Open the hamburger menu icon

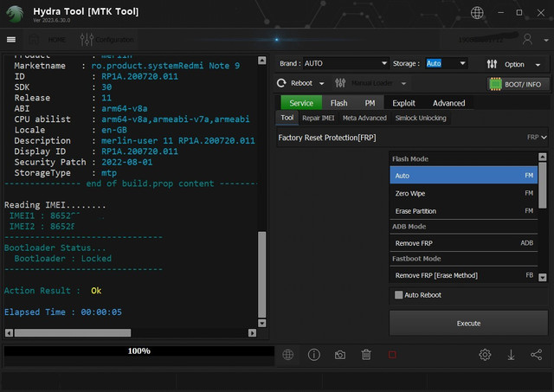(x=11, y=40)
